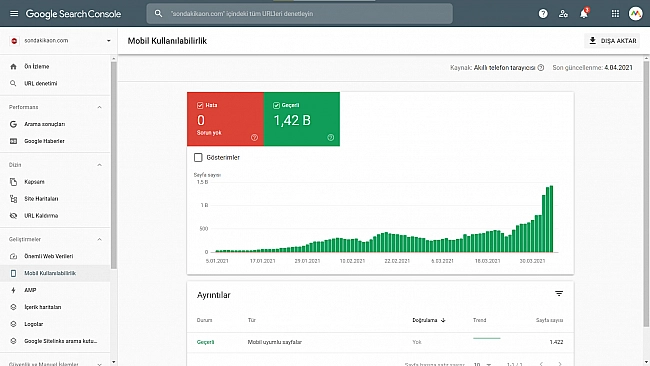Click the main page vertical scrollbar

[x=646, y=194]
